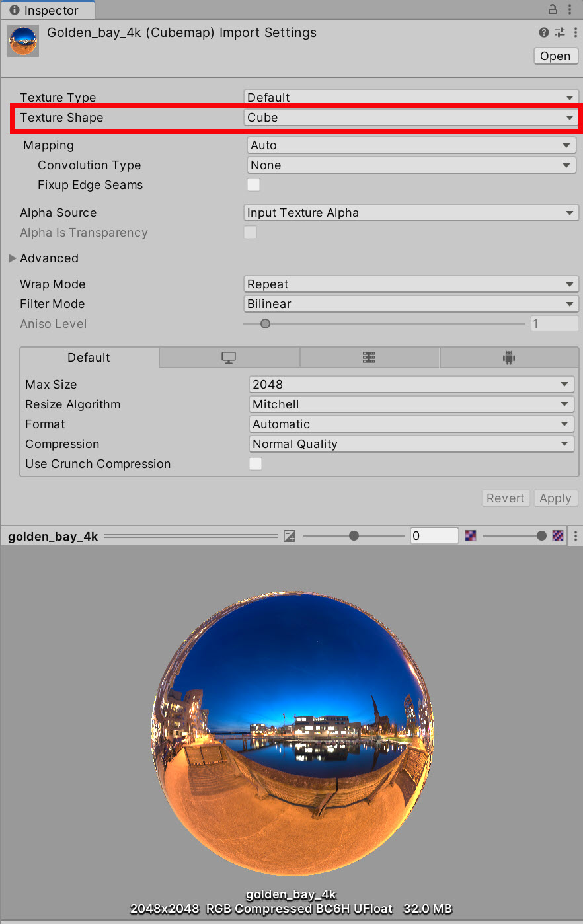Click the 'Golden_bay_4k (Cubemap) Import Settings' title
Image resolution: width=583 pixels, height=924 pixels.
pos(182,33)
